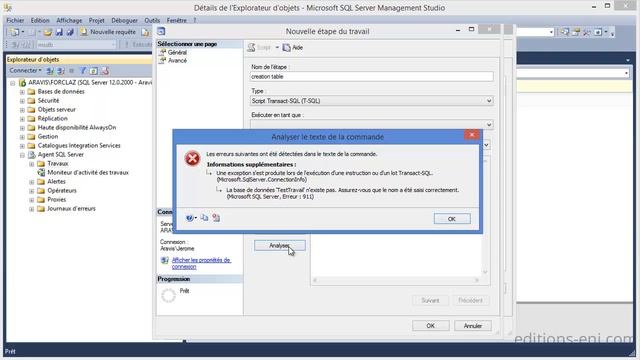Select the Réplication label
The image size is (640, 360).
pyautogui.click(x=53, y=118)
